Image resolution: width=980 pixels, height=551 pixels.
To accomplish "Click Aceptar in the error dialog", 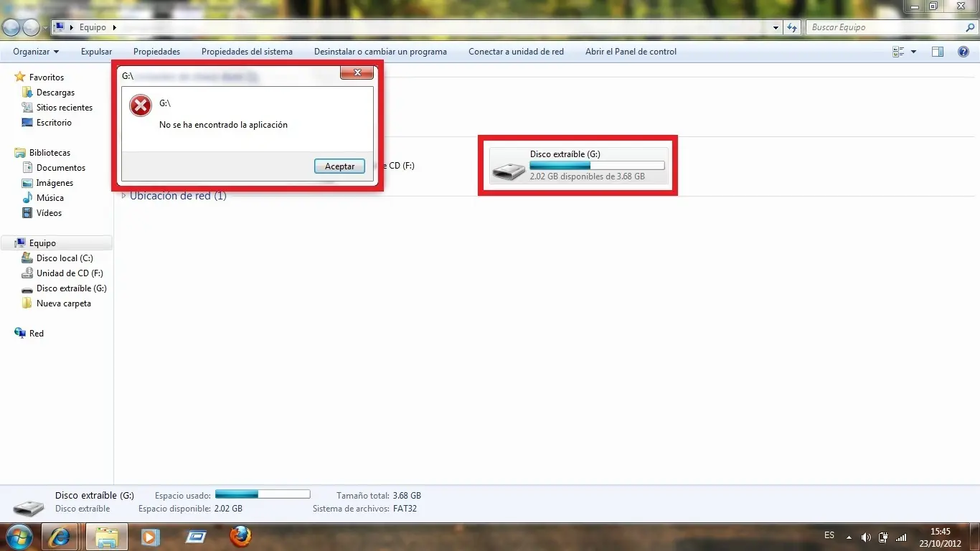I will pos(339,166).
